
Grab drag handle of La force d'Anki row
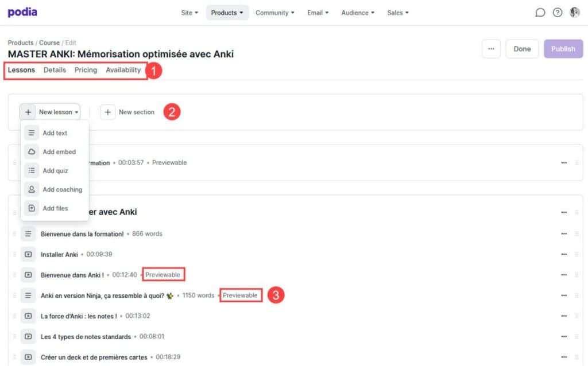click(14, 316)
